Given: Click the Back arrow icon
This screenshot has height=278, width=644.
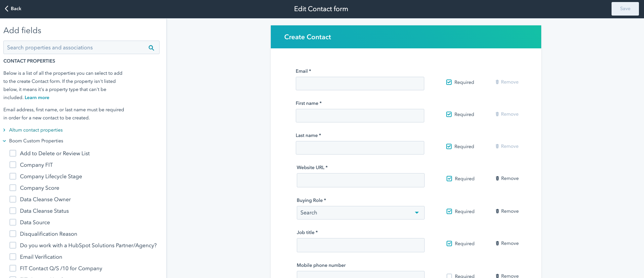Looking at the screenshot, I should point(6,9).
